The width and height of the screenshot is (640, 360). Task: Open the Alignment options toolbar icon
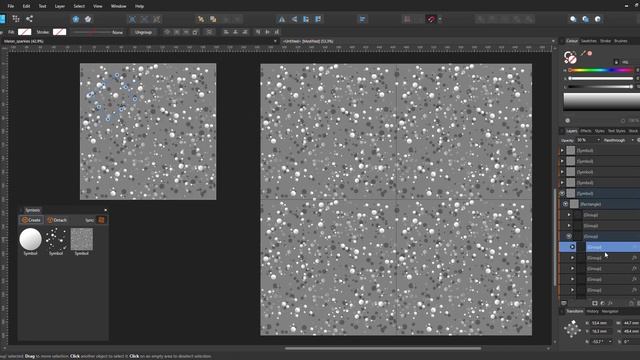pyautogui.click(x=362, y=19)
